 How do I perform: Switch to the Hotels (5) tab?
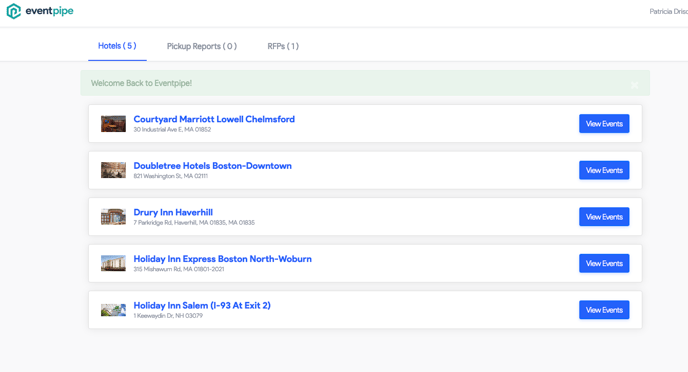coord(117,46)
